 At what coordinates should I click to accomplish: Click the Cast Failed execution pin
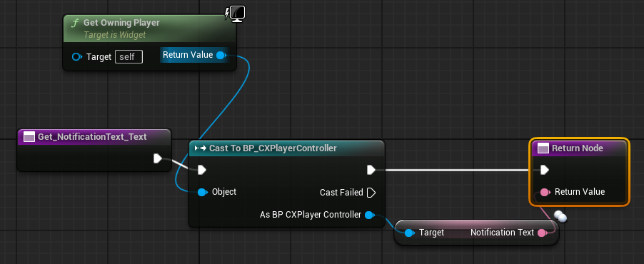tap(371, 192)
